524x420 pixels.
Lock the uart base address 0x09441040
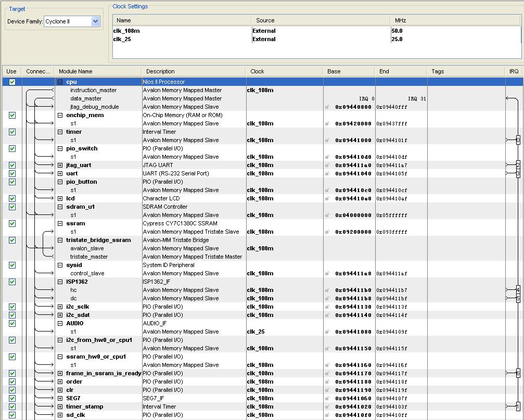click(327, 173)
